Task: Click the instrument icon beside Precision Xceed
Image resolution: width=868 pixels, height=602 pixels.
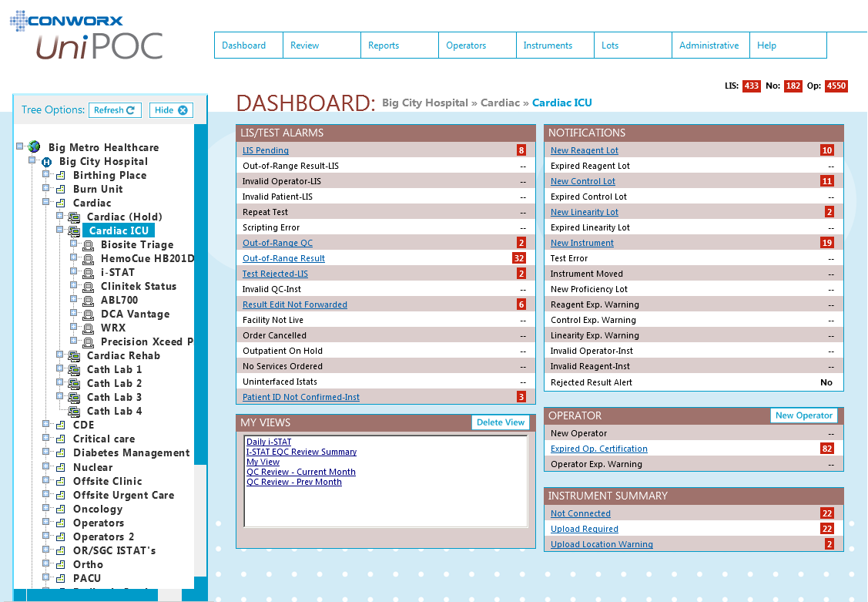Action: [x=88, y=341]
